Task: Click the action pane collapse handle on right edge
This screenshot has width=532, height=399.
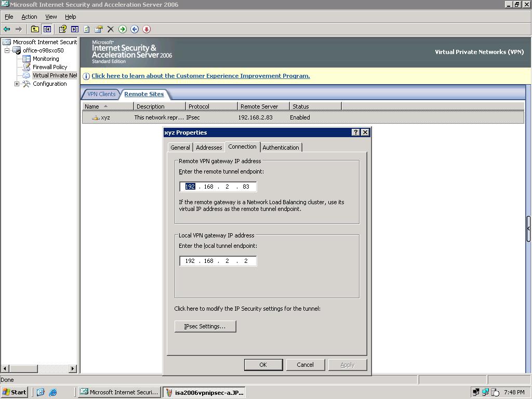Action: click(x=528, y=229)
